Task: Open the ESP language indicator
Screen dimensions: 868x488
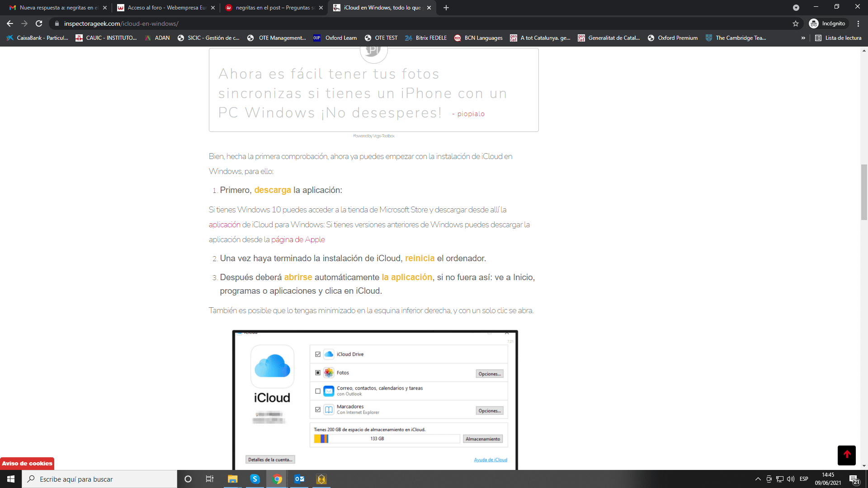Action: [804, 479]
